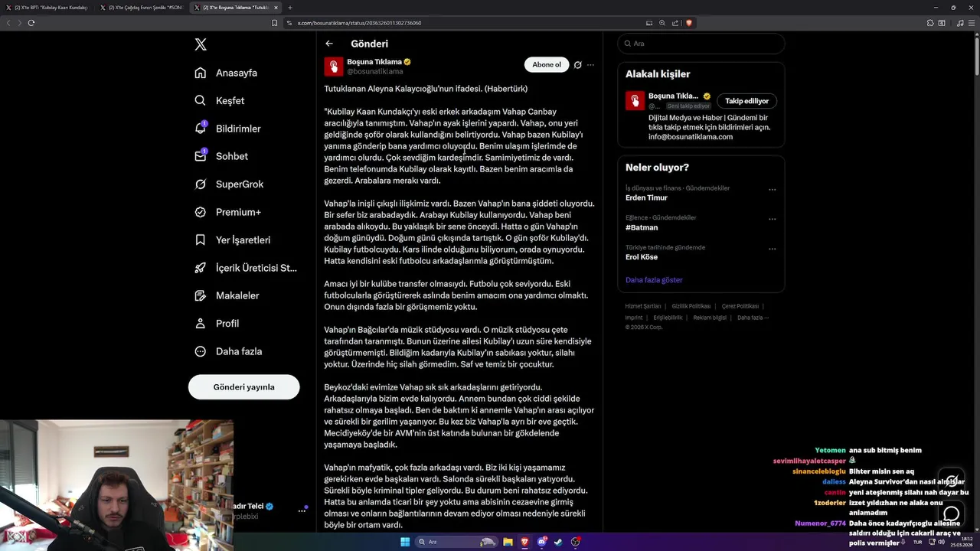Click the Ara search field

tap(701, 44)
